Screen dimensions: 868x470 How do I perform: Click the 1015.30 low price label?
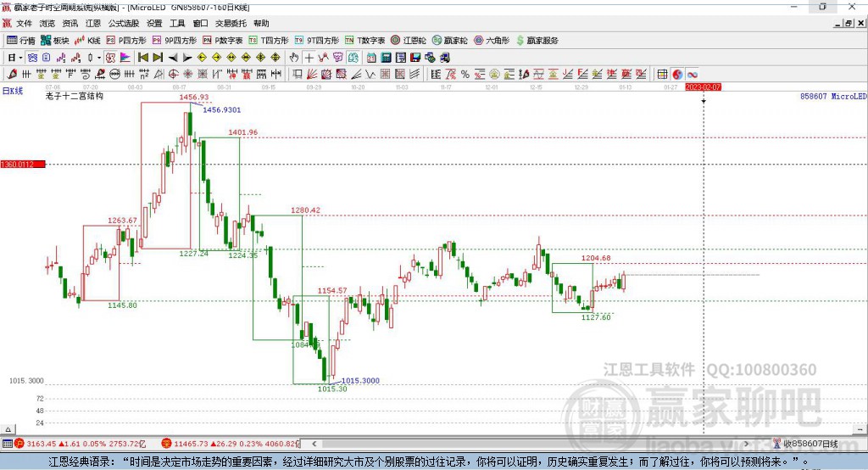(332, 389)
